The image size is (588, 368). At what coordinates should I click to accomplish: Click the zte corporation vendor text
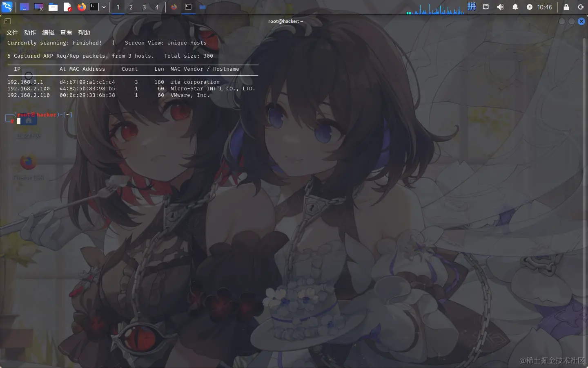[195, 82]
